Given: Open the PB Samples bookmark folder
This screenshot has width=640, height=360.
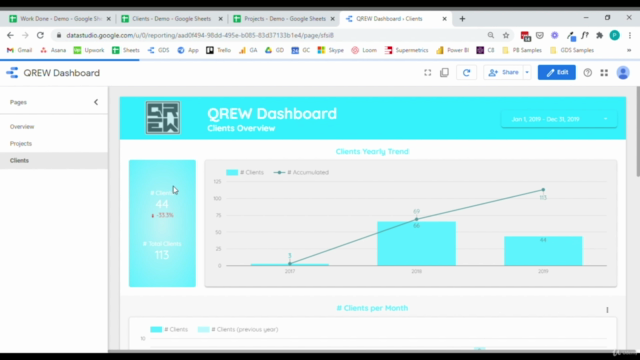Looking at the screenshot, I should coord(522,50).
